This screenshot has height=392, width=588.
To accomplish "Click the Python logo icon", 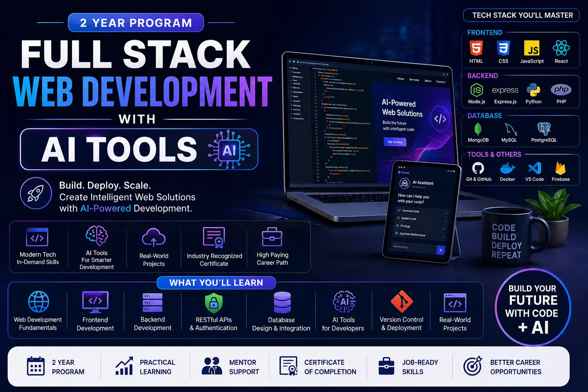I will click(x=533, y=90).
